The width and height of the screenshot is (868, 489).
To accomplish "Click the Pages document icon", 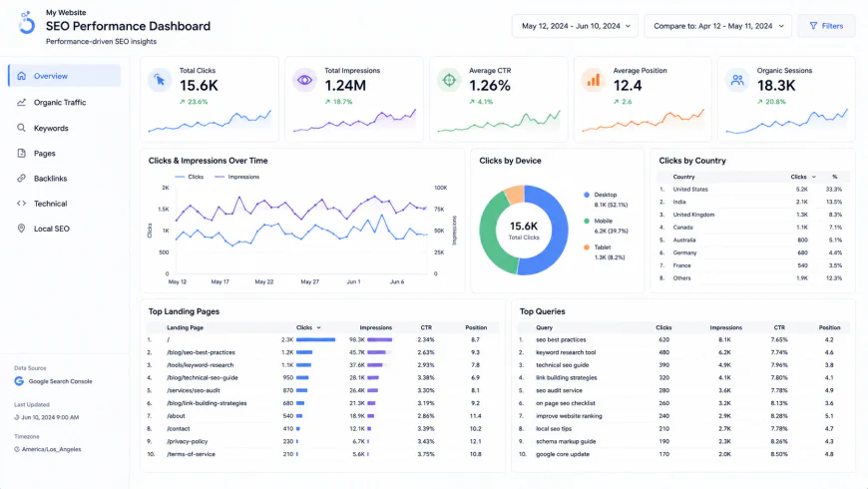I will 21,153.
